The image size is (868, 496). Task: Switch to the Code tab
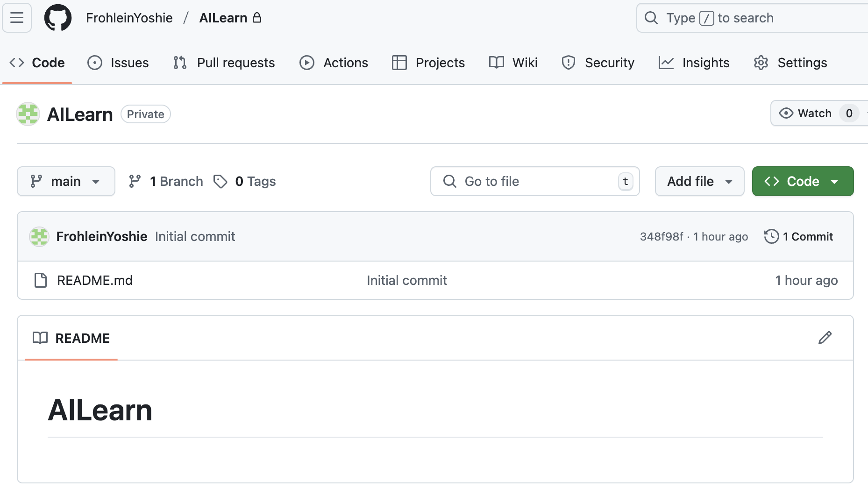[x=37, y=63]
